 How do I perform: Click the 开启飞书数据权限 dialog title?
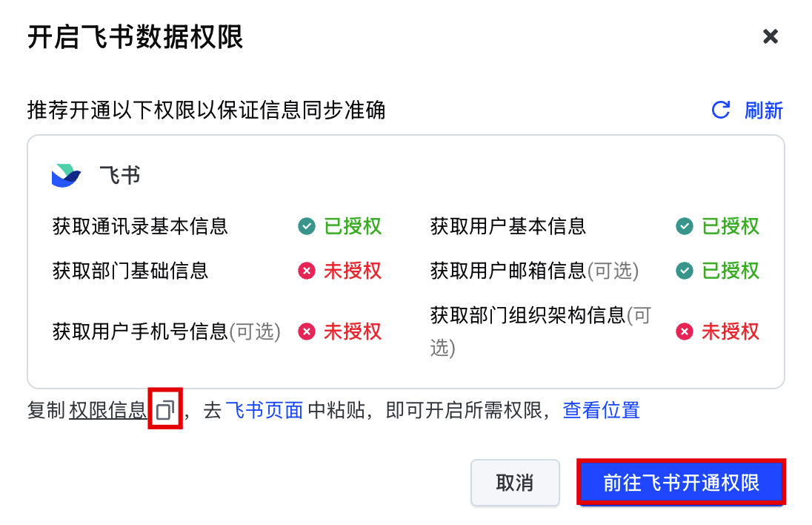tap(135, 37)
